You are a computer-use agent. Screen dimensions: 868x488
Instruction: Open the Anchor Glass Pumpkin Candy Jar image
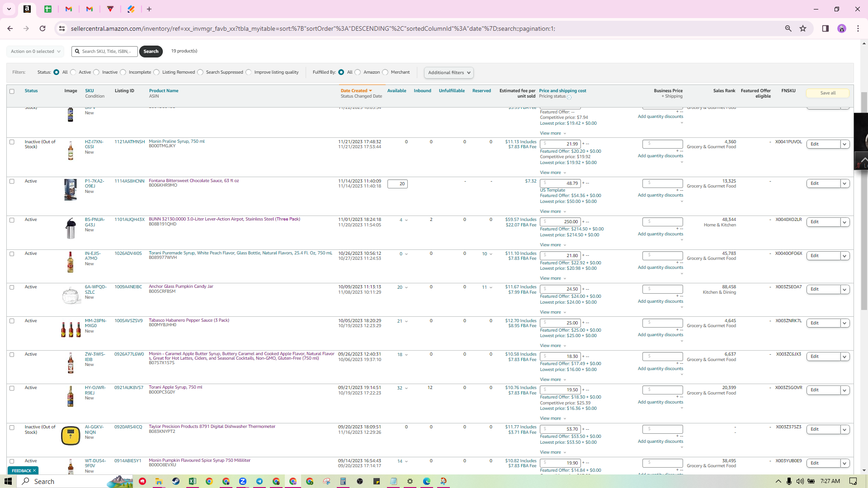71,295
